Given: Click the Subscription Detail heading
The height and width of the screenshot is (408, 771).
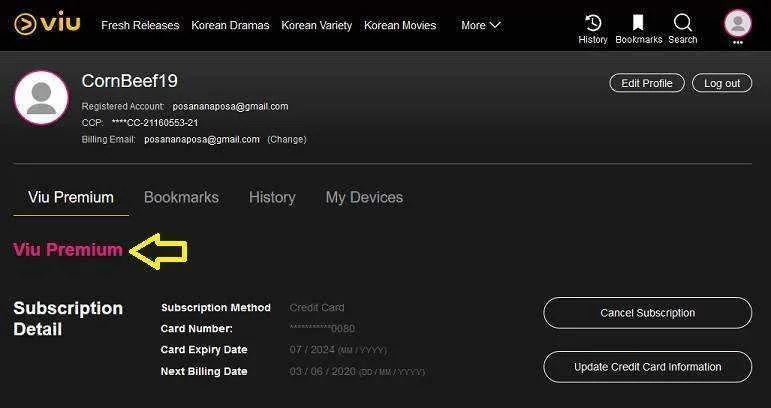Looking at the screenshot, I should click(x=68, y=319).
